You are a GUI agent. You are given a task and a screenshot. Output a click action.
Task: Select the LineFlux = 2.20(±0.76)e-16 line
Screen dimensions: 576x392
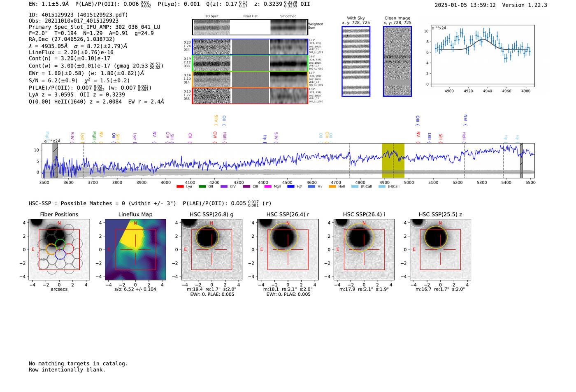click(71, 53)
